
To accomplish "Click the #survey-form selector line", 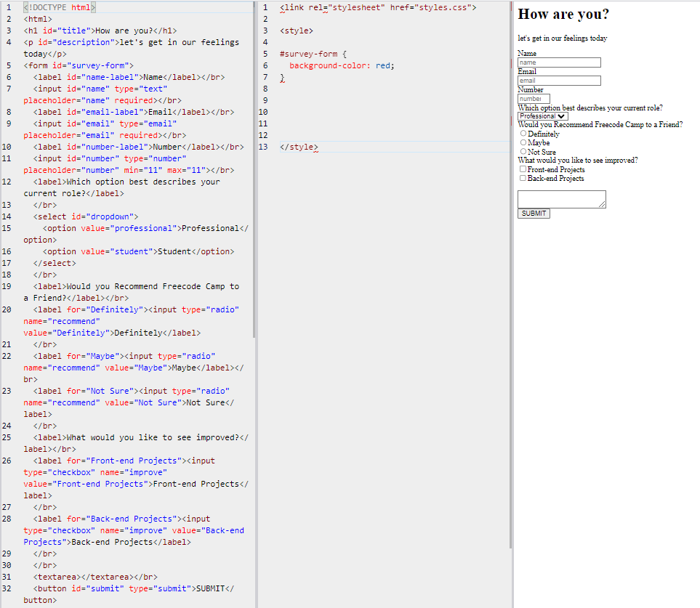I will click(313, 54).
